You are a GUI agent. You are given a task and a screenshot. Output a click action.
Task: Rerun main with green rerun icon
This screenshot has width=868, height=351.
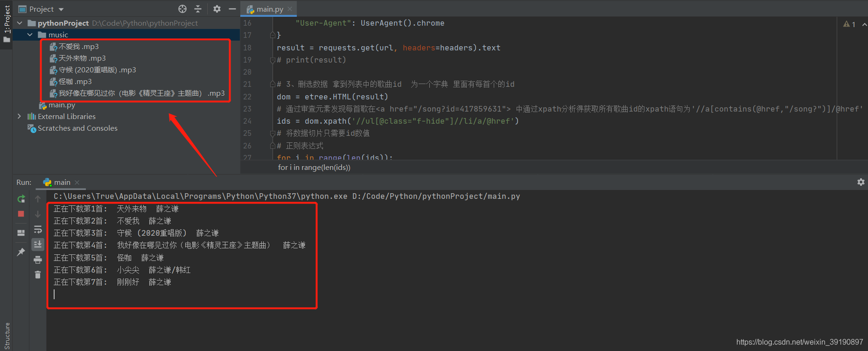point(21,199)
